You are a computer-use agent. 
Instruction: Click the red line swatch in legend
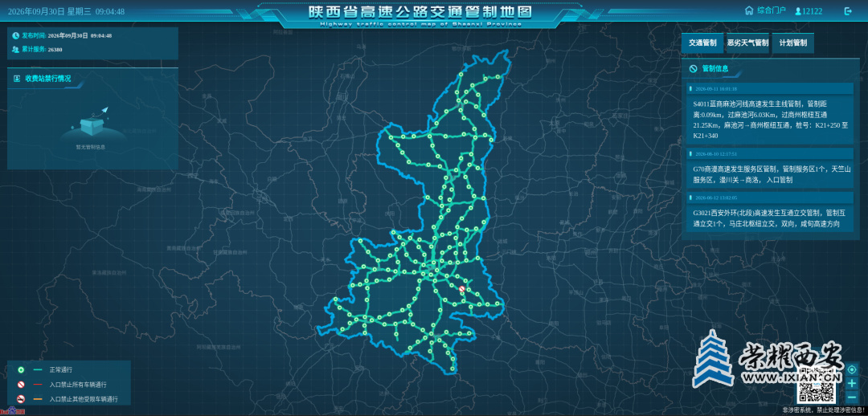point(38,384)
